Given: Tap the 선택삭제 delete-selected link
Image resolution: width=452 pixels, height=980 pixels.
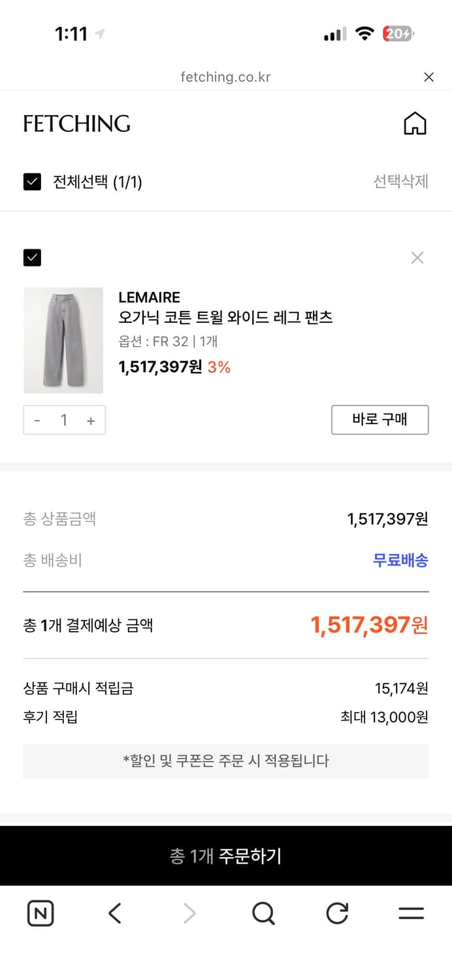Looking at the screenshot, I should pos(400,183).
